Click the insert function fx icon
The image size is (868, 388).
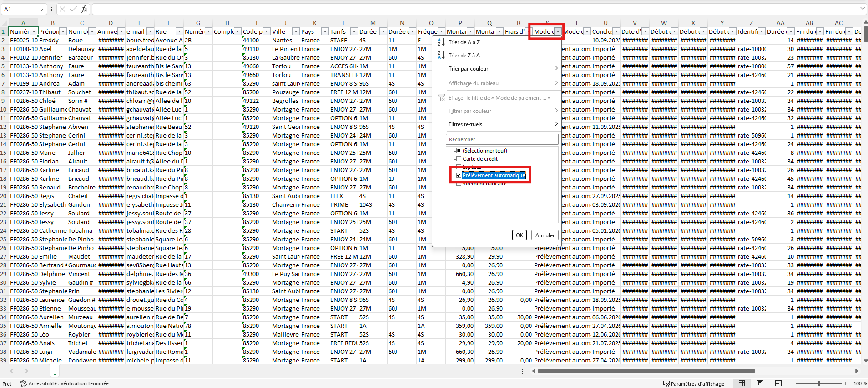84,9
